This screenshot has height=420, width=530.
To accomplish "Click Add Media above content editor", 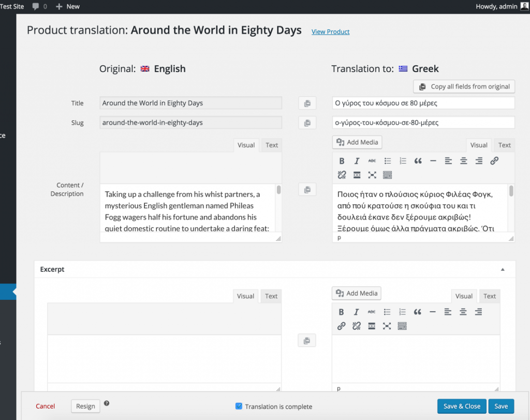I will pyautogui.click(x=357, y=142).
